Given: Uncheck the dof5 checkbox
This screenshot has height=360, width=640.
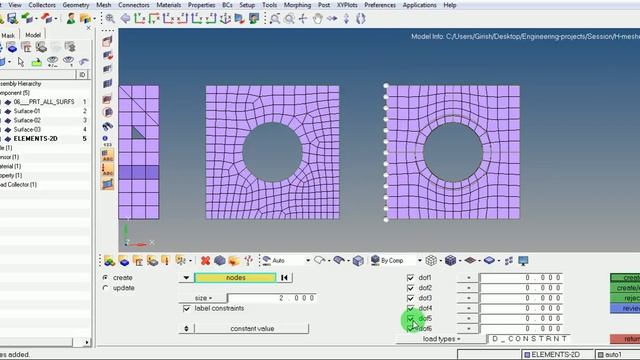Looking at the screenshot, I should click(x=411, y=318).
